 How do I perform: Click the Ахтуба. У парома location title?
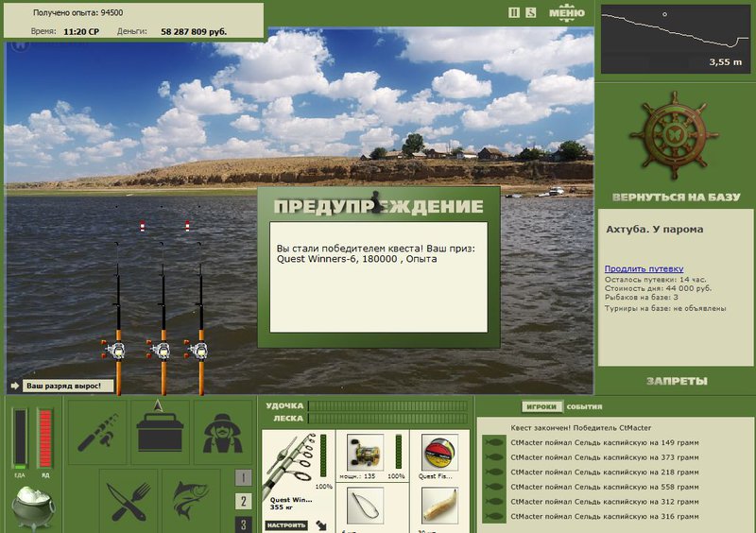[x=654, y=229]
